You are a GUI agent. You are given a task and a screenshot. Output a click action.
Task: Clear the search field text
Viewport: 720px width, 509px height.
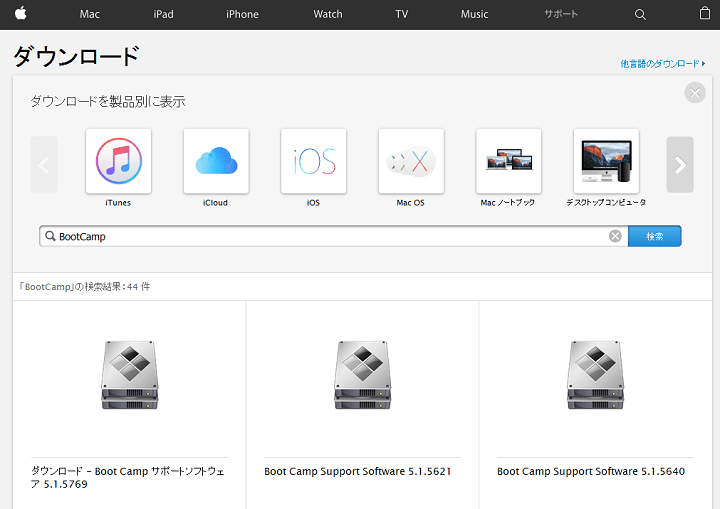coord(615,236)
